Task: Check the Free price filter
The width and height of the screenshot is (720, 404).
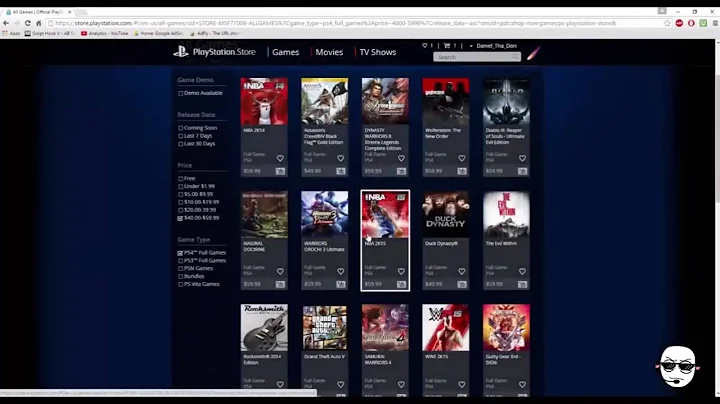Action: point(180,179)
